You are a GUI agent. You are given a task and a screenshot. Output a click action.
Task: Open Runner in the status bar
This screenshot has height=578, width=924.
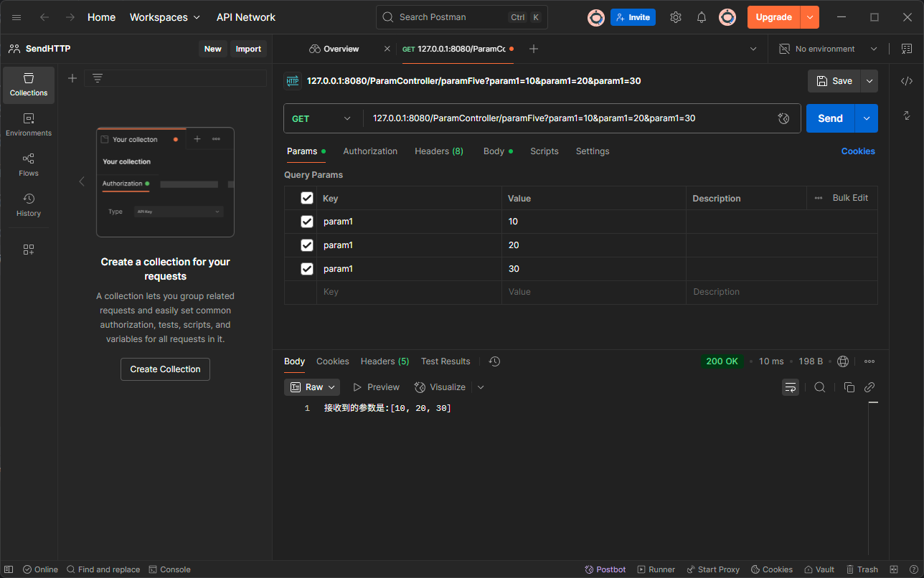[656, 569]
